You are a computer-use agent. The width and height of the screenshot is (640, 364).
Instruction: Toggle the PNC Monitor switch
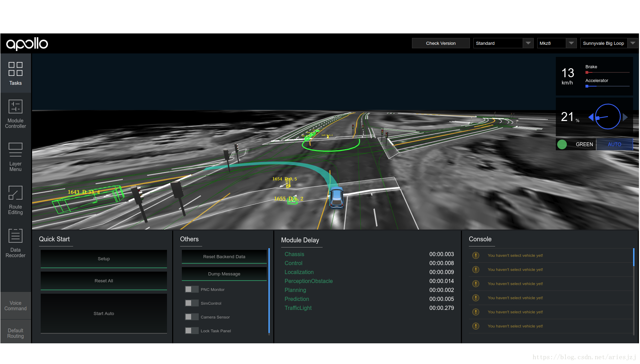click(x=191, y=290)
